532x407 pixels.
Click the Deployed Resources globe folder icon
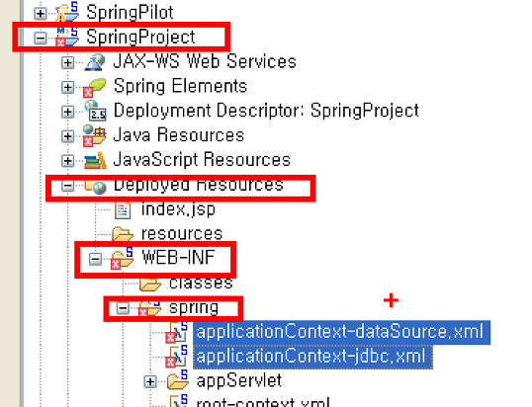[96, 187]
